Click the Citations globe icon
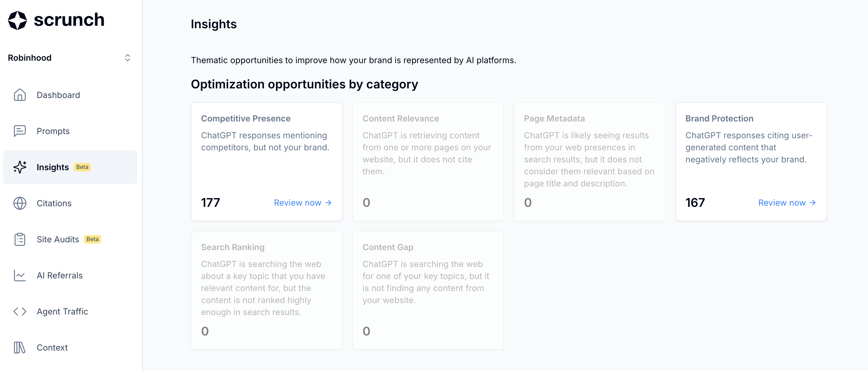 click(x=20, y=203)
